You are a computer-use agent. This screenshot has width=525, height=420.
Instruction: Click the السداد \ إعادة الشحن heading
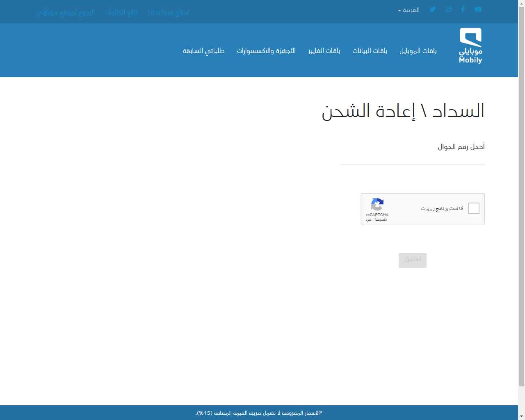[403, 111]
